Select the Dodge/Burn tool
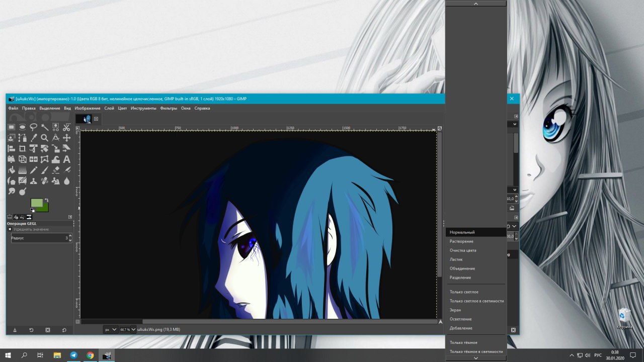Screen dimensions: 644x362 point(23,191)
